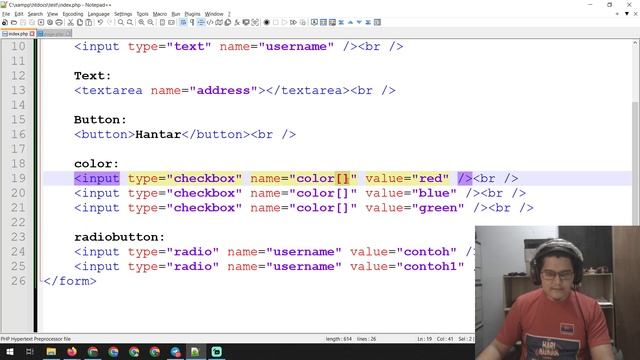Click the Cut scissors icon
Image resolution: width=640 pixels, height=360 pixels.
click(71, 22)
